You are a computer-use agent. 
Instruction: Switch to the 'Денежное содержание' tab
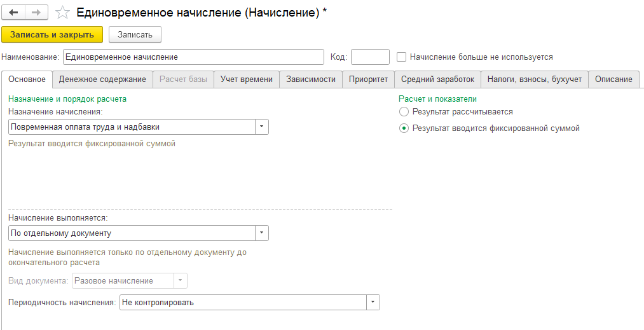pyautogui.click(x=102, y=79)
